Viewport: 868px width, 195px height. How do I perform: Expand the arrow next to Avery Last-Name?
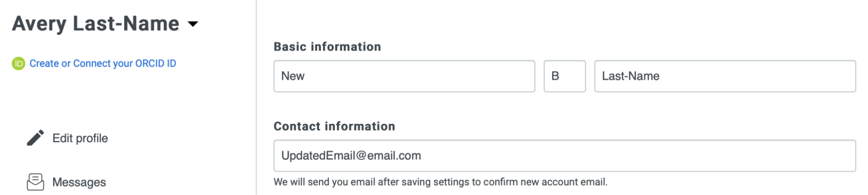[x=193, y=24]
